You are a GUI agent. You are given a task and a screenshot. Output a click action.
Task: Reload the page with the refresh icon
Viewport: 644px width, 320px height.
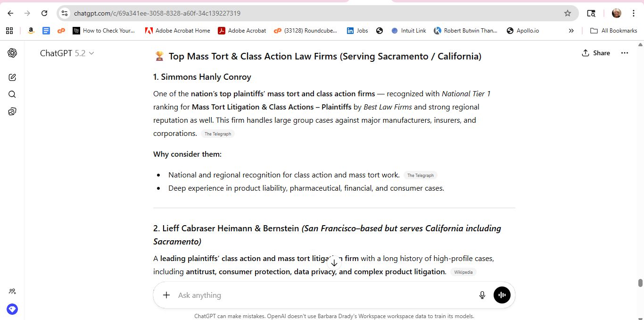pyautogui.click(x=44, y=13)
